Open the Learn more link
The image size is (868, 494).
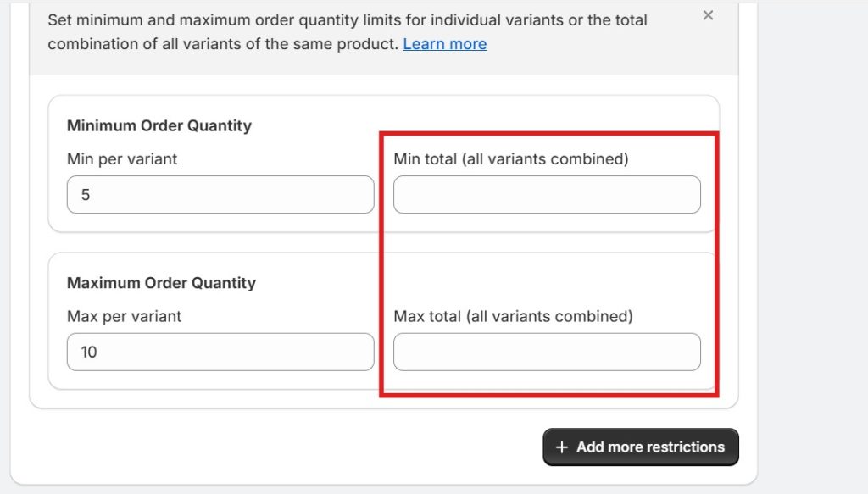tap(444, 43)
